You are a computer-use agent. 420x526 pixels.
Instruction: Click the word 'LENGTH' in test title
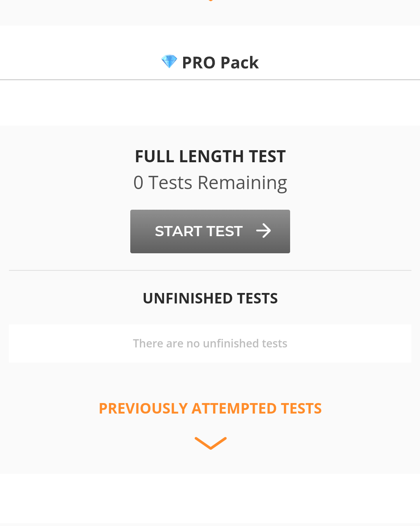pos(211,156)
